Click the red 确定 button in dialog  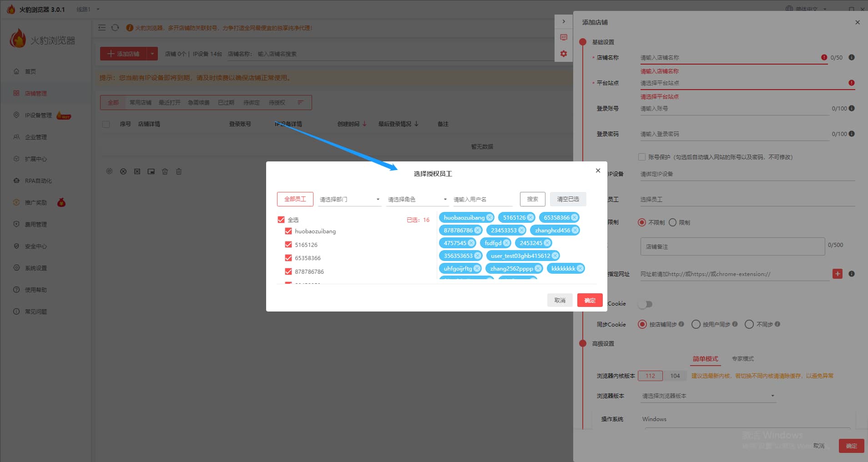590,301
